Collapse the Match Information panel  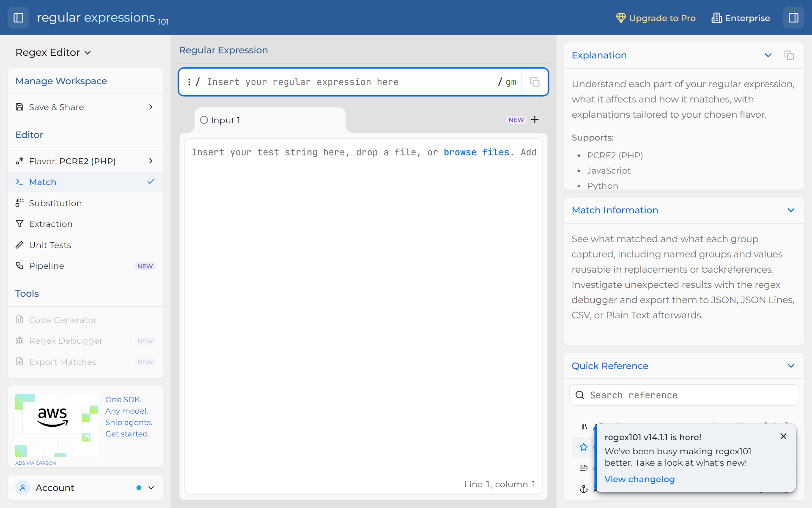(791, 210)
